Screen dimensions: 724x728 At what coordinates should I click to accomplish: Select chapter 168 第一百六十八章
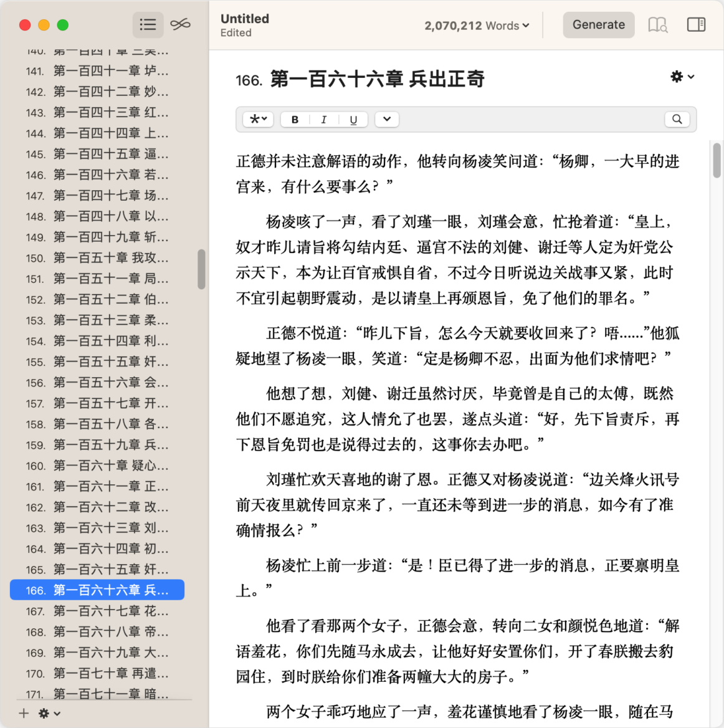coord(97,632)
